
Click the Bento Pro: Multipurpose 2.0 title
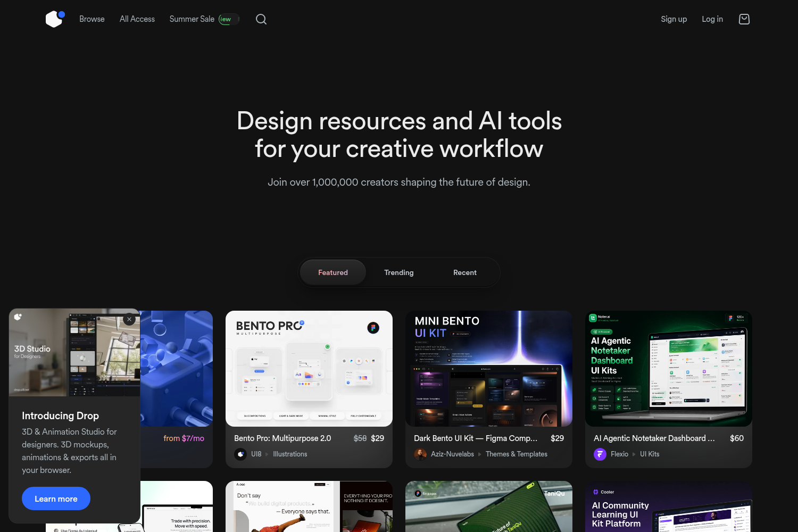(x=282, y=438)
